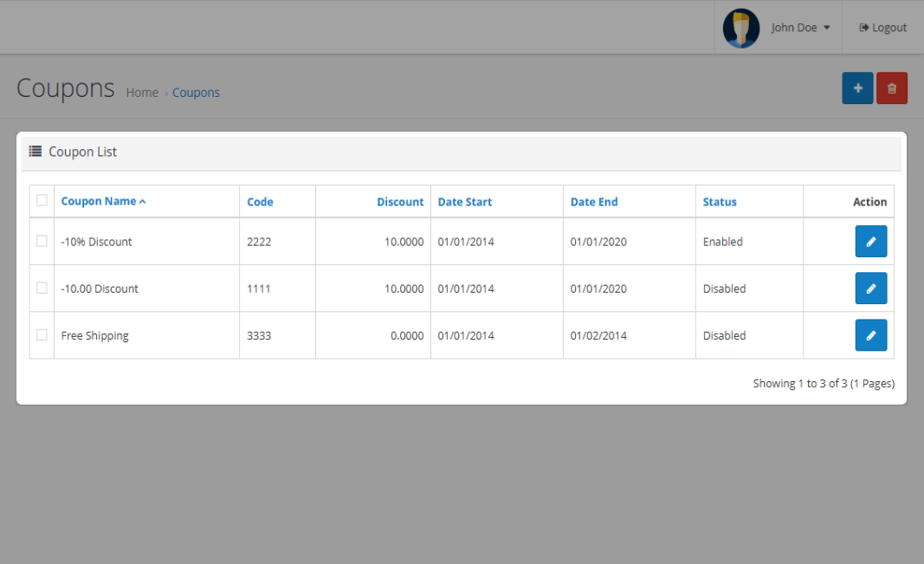Sort coupons by Status column

(720, 202)
